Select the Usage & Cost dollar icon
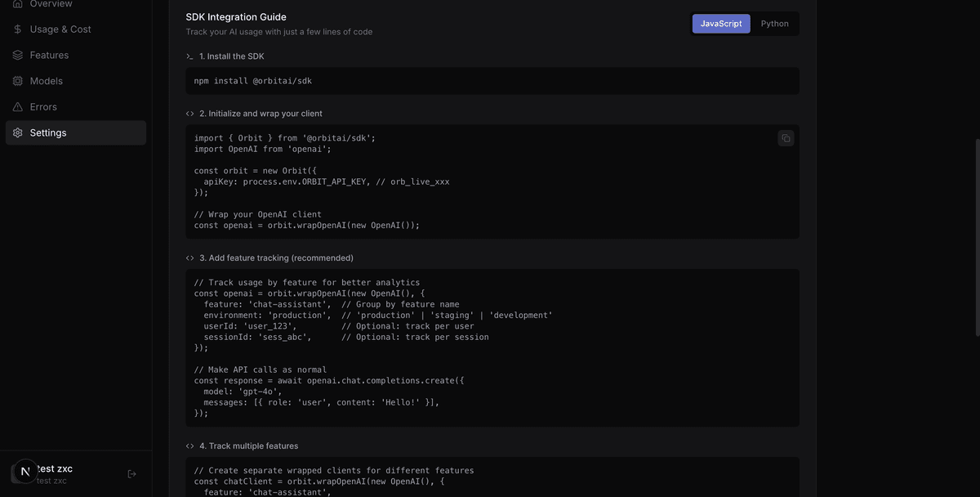980x497 pixels. click(17, 29)
